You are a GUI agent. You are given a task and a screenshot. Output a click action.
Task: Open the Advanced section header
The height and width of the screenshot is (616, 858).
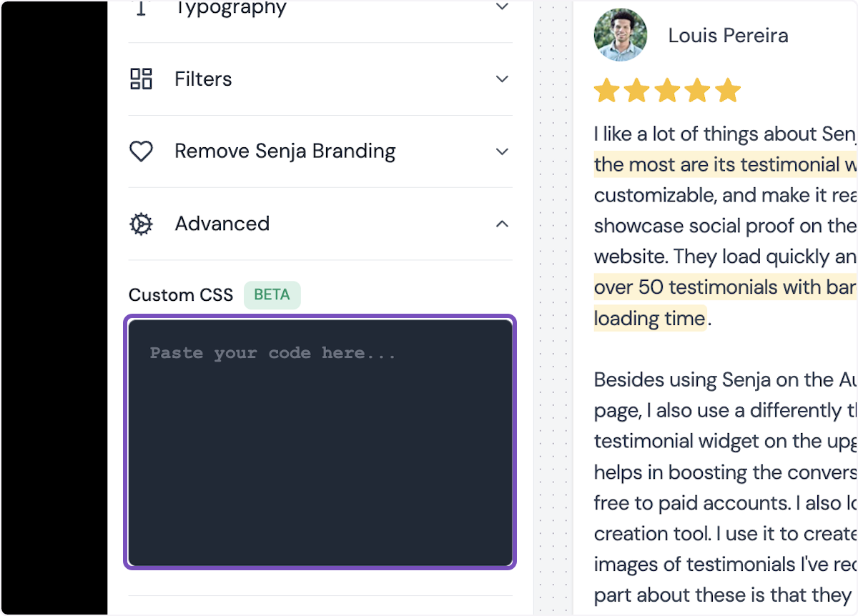(x=320, y=223)
